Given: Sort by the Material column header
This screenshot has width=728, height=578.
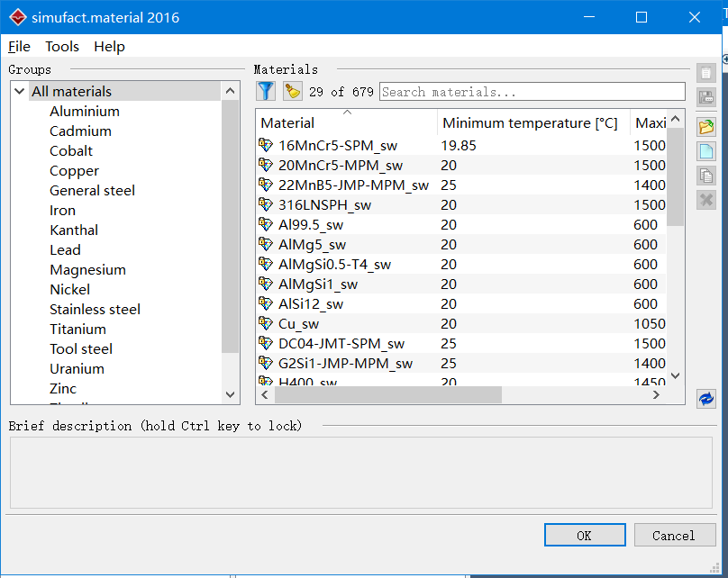Looking at the screenshot, I should 346,122.
